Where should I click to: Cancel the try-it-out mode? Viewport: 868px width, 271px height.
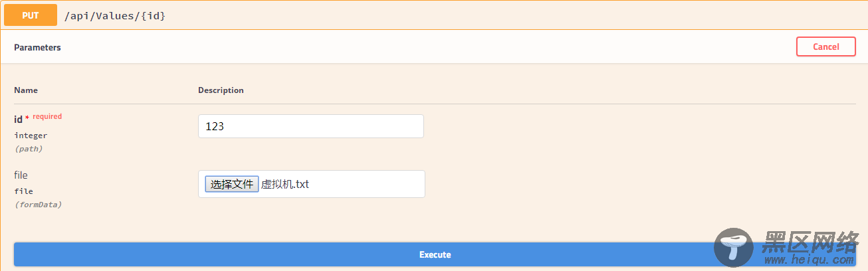coord(826,46)
